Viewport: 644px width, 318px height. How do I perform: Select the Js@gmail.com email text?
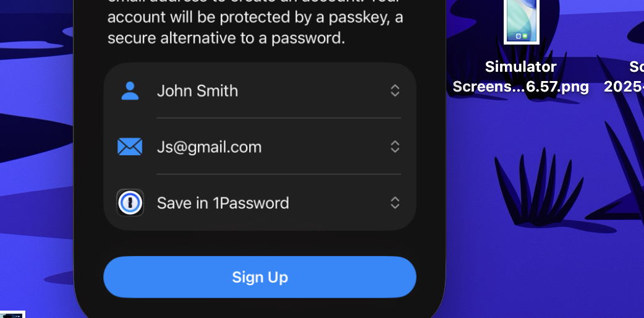[209, 147]
